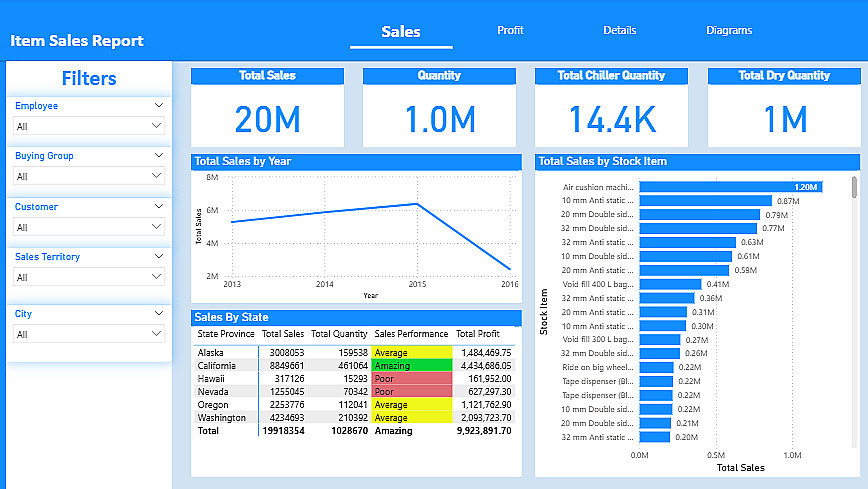Open the Employee 'All' dropdown
868x489 pixels.
click(x=89, y=126)
